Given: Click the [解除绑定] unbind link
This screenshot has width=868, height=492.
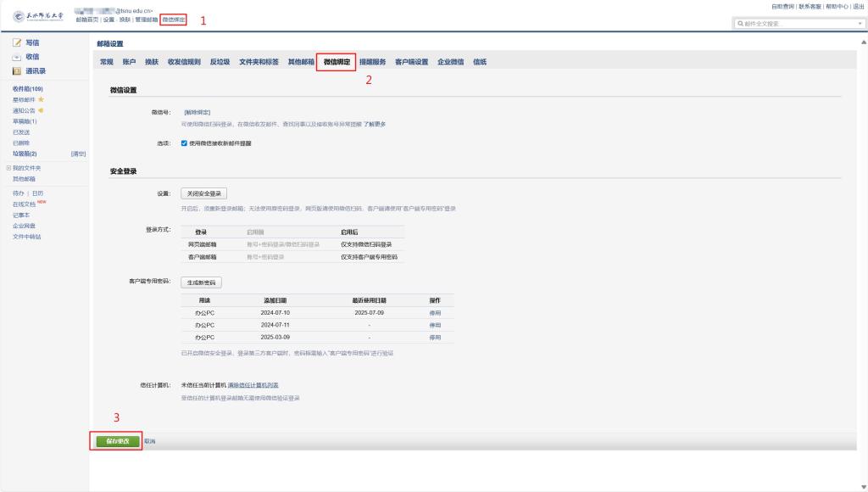Looking at the screenshot, I should click(197, 113).
